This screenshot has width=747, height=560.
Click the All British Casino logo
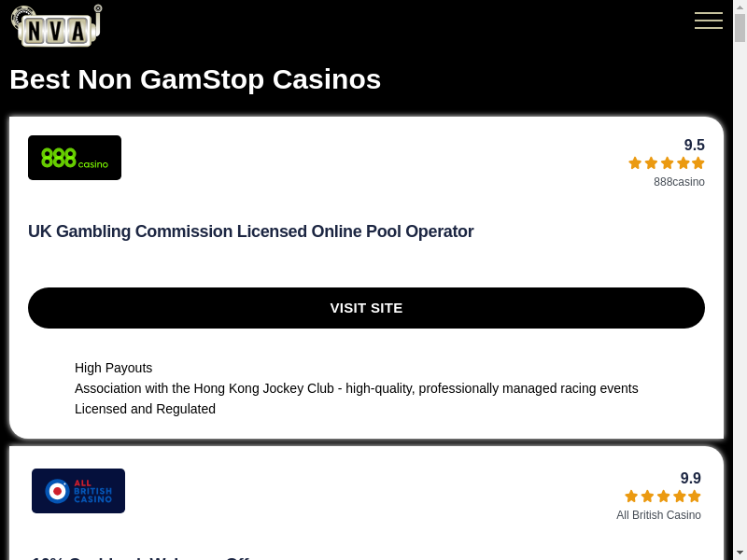tap(78, 491)
